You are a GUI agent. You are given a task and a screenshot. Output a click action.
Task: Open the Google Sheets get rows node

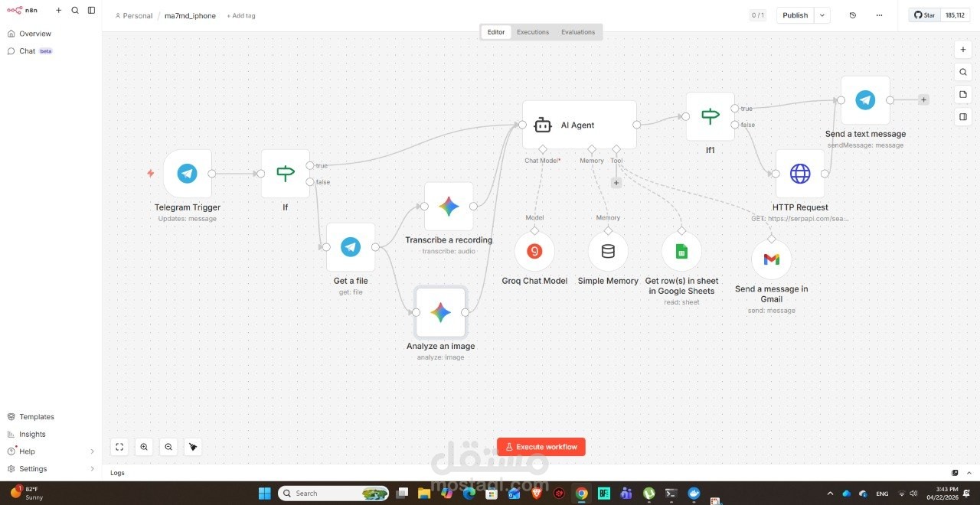[x=681, y=251]
